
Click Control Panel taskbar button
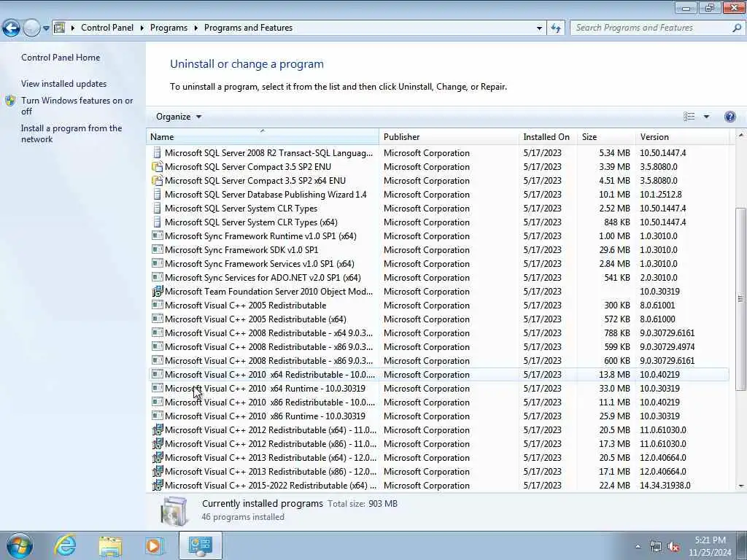(200, 545)
